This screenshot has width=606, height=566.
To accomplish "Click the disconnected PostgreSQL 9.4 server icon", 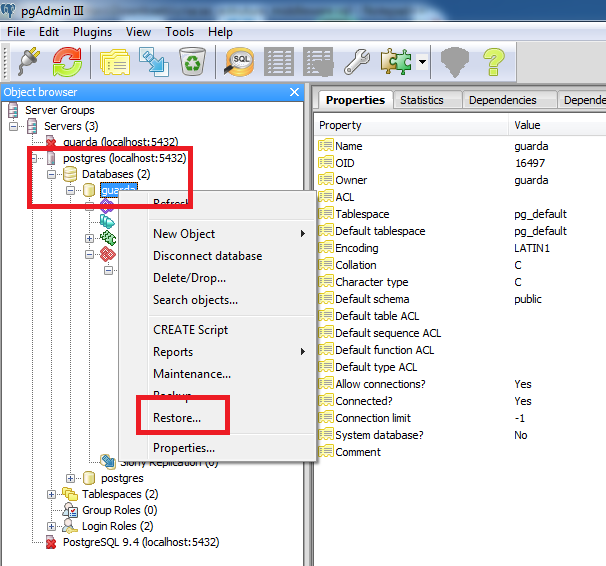I will click(51, 542).
